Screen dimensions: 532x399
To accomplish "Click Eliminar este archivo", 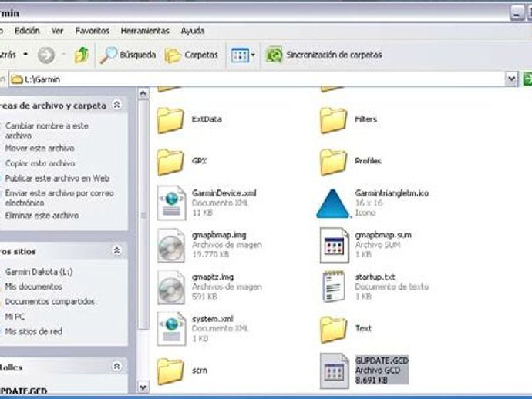I will point(42,216).
